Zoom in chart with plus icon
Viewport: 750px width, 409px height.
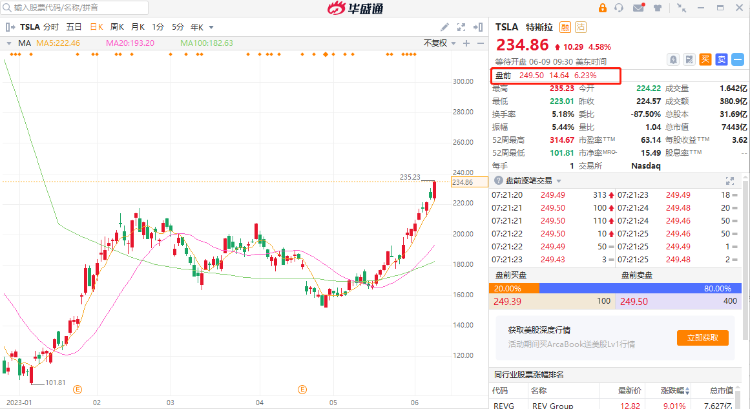(x=466, y=44)
